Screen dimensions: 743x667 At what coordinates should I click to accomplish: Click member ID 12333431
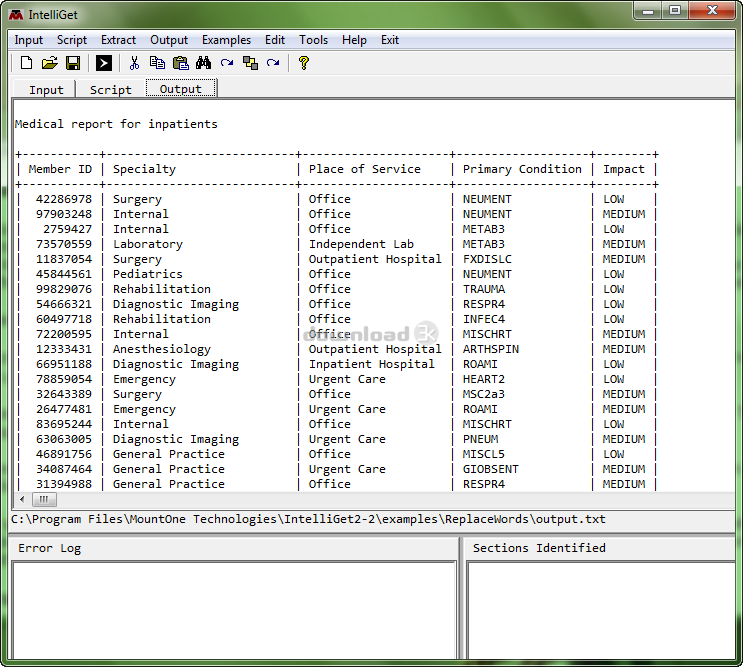click(63, 349)
